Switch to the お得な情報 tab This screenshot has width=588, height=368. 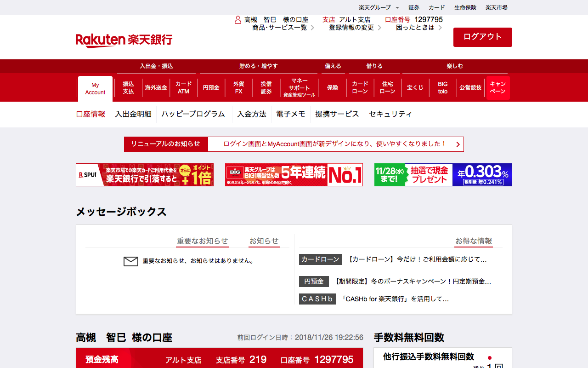(x=474, y=241)
